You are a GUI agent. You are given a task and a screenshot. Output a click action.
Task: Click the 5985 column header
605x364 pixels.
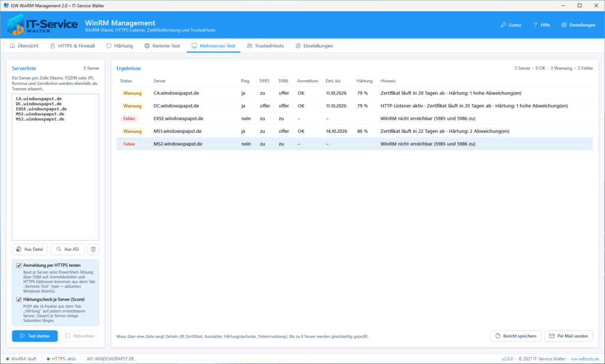(x=264, y=81)
